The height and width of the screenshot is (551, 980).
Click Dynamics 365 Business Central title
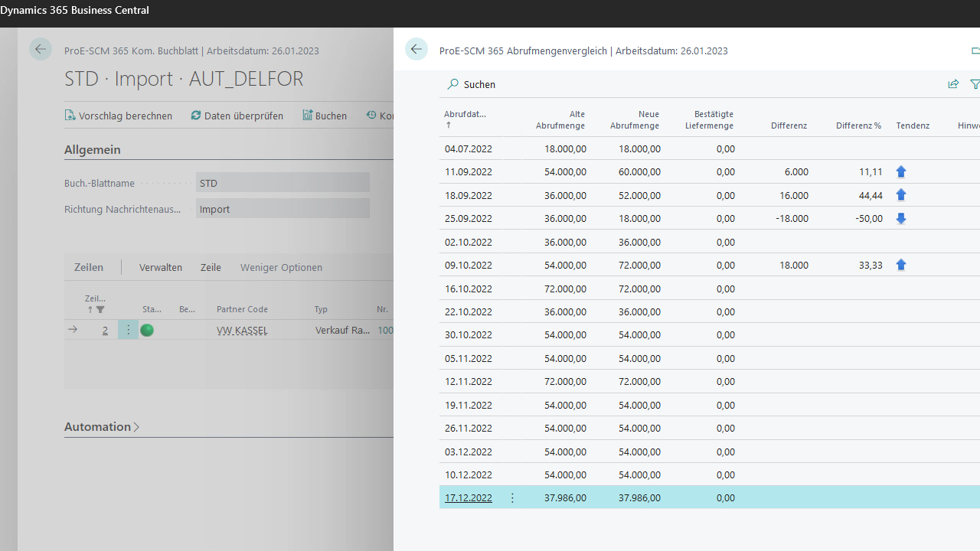coord(75,10)
